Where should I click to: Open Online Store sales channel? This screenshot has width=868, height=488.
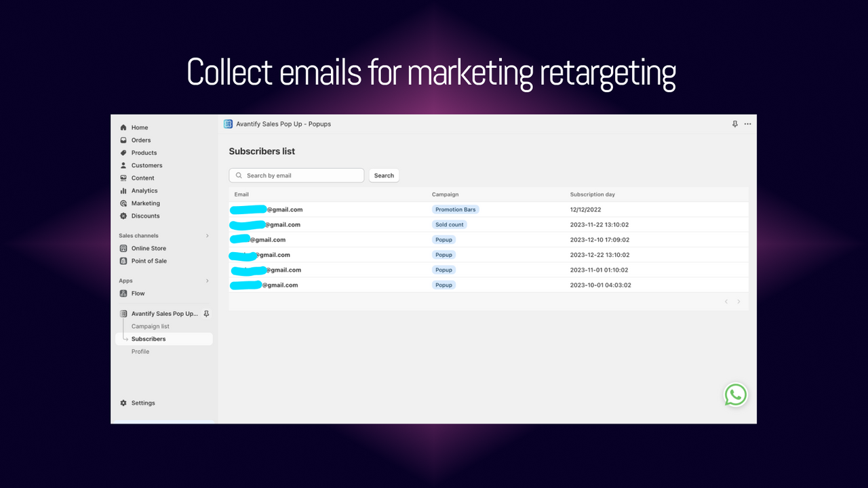click(149, 248)
